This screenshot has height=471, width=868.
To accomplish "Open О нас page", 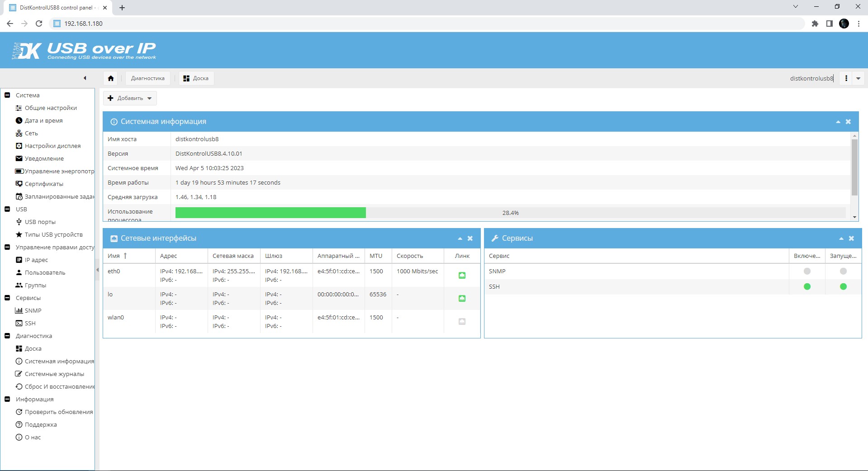I will coord(33,437).
